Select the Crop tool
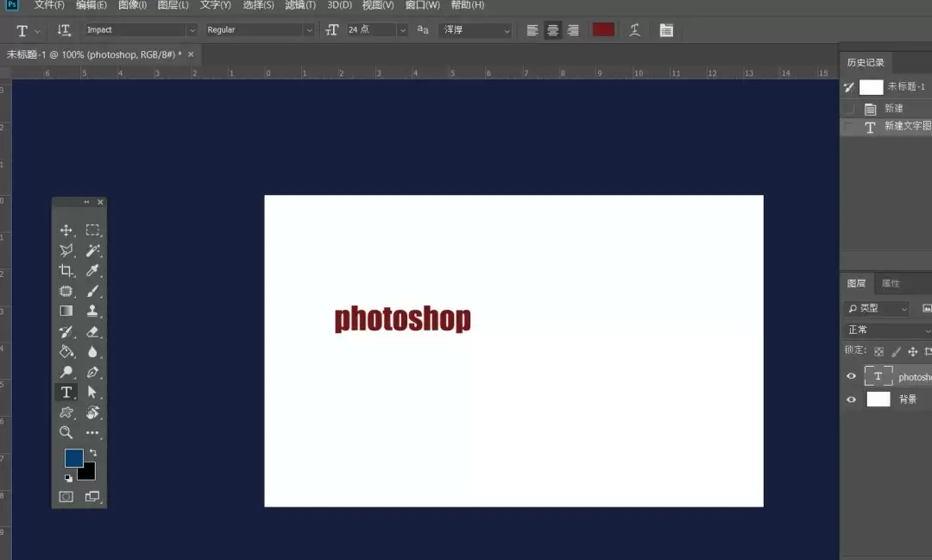Image resolution: width=932 pixels, height=560 pixels. click(66, 270)
